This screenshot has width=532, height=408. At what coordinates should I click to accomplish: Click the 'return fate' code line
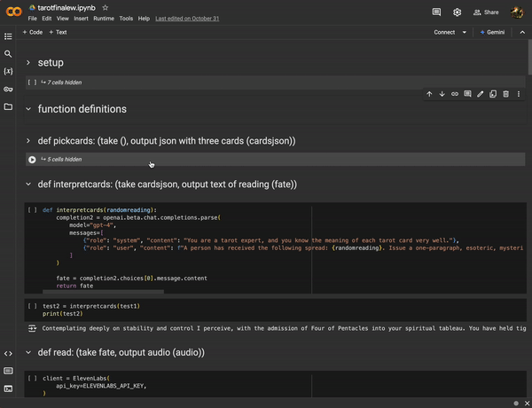coord(74,286)
